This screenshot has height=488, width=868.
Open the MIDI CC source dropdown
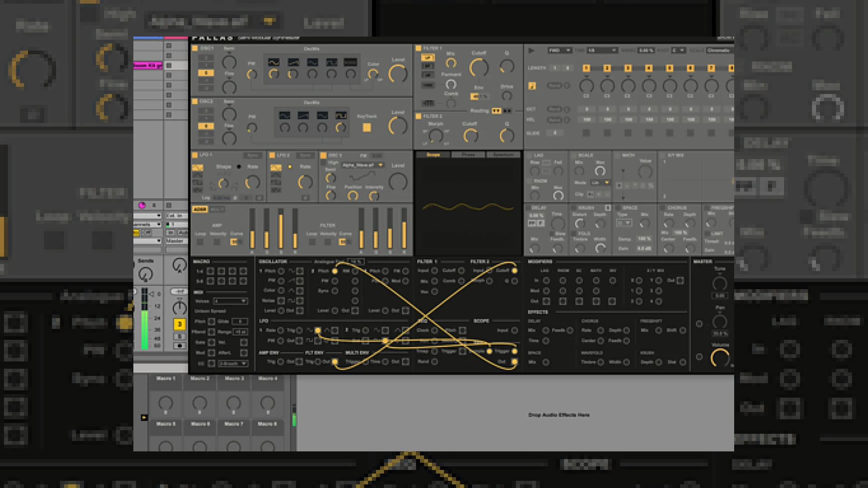pos(232,363)
